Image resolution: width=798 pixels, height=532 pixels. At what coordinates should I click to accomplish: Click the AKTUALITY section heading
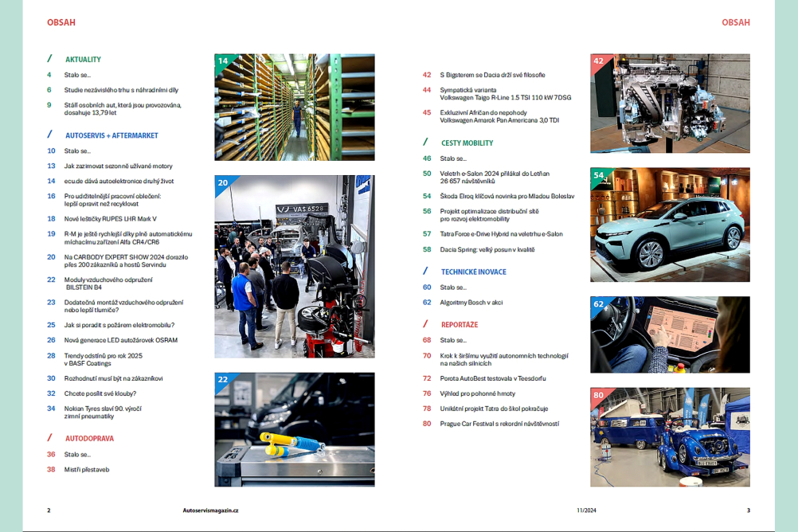[83, 60]
